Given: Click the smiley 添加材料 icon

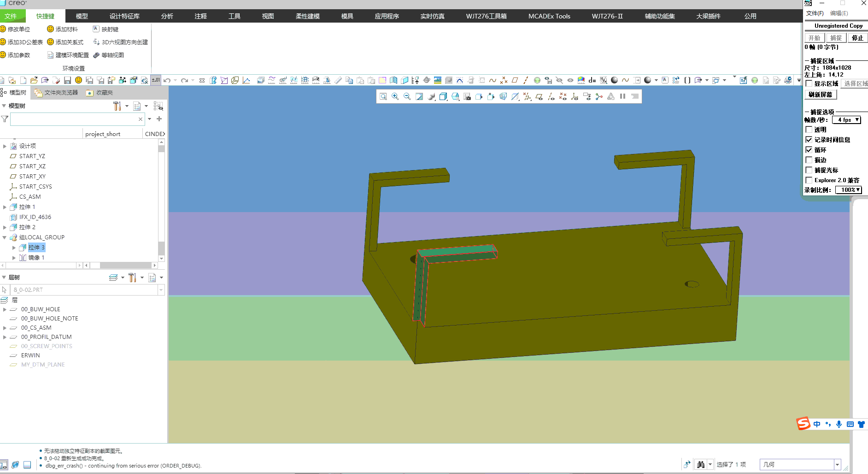Looking at the screenshot, I should pos(51,29).
